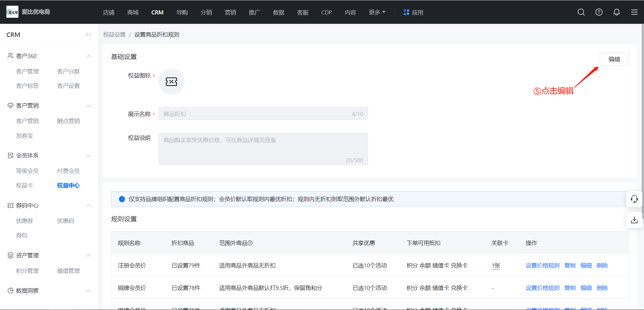Click 已选10个活动 in 注册会员价 row

click(370, 265)
